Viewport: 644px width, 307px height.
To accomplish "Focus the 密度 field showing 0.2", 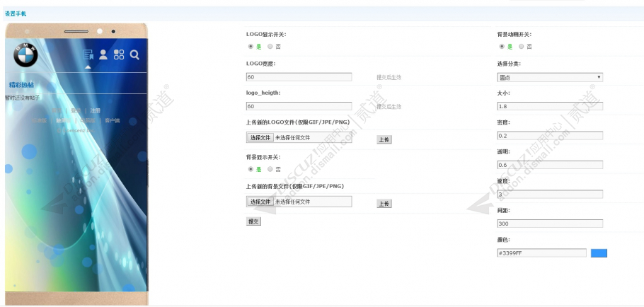I will point(550,135).
